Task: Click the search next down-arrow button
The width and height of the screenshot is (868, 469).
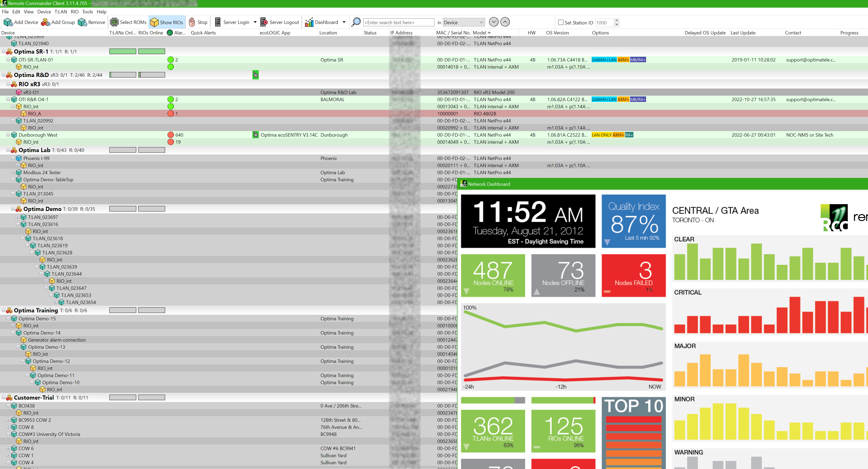Action: tap(494, 22)
